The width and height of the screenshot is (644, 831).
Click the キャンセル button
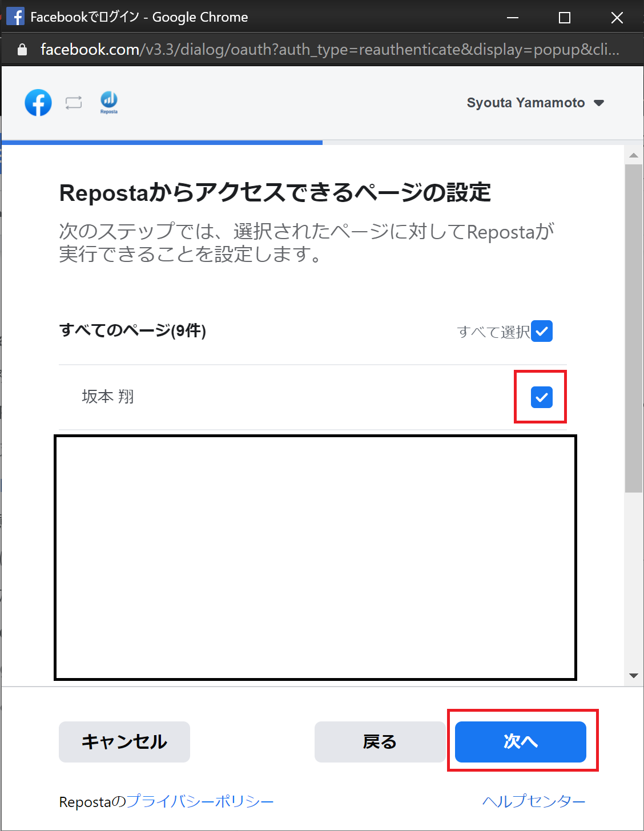(124, 742)
